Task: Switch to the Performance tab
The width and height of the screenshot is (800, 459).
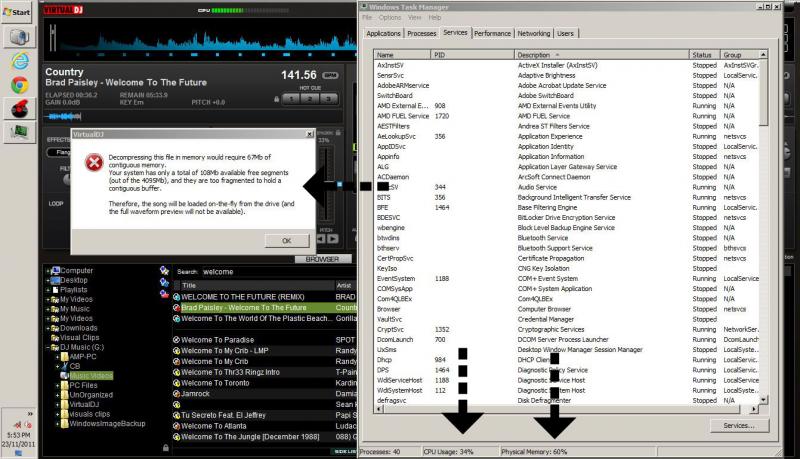Action: 492,33
